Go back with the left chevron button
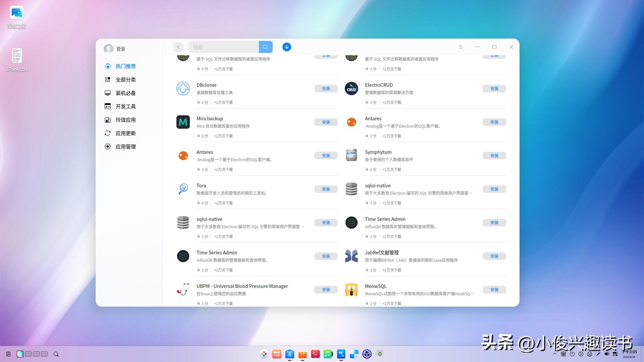Image resolution: width=644 pixels, height=362 pixels. tap(178, 47)
